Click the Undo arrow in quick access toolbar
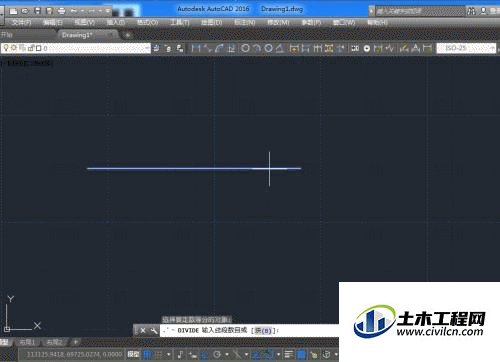Screen dimensions: 500x362 74,11
